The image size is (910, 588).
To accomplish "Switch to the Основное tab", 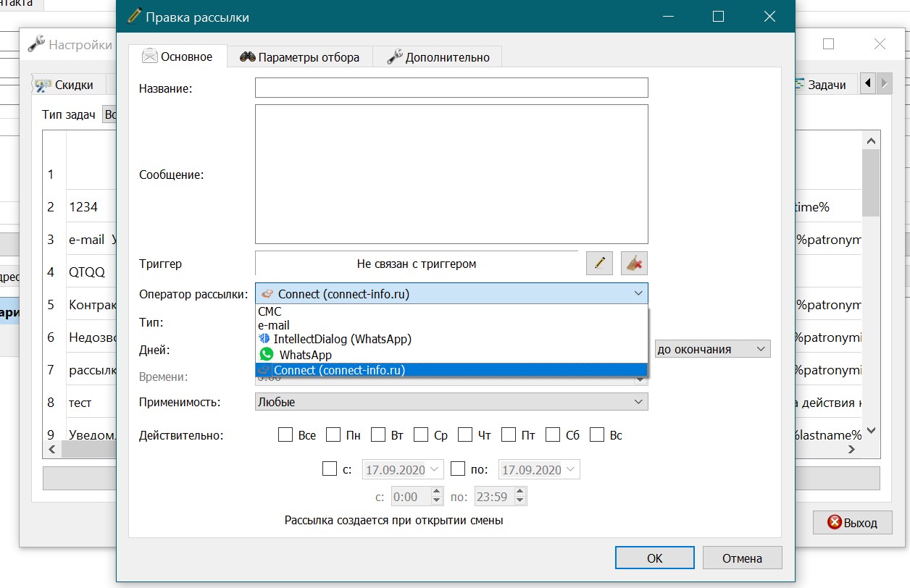I will [x=178, y=56].
